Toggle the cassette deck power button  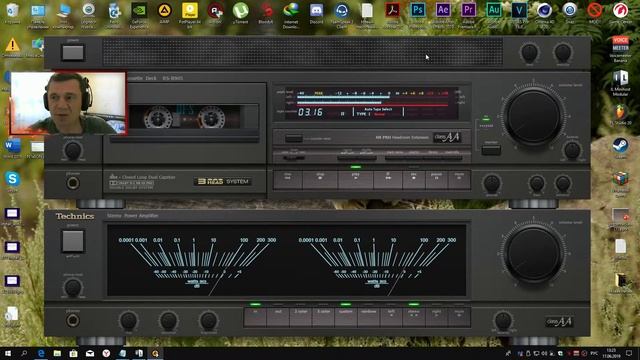point(73,53)
